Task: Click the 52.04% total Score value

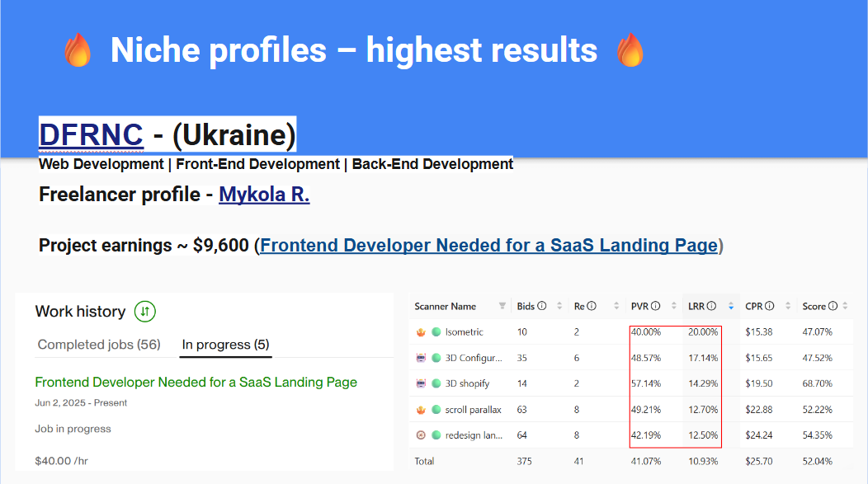Action: click(817, 461)
